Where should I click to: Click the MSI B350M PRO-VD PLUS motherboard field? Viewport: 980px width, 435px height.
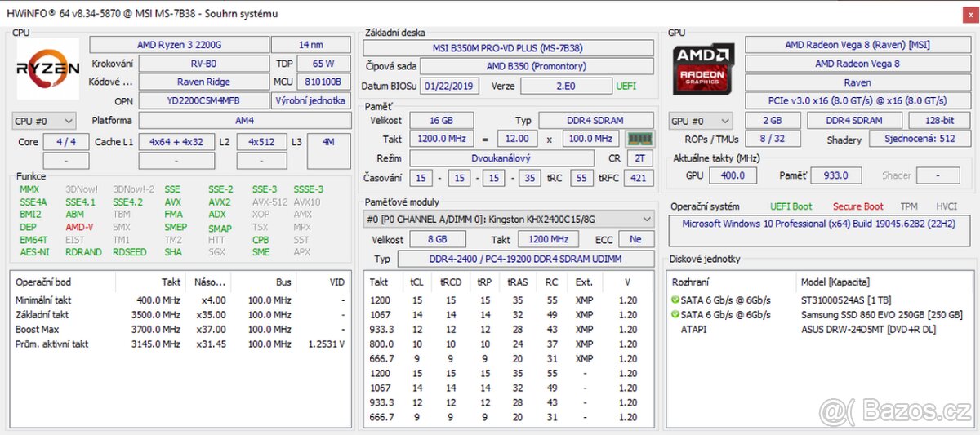(x=509, y=48)
